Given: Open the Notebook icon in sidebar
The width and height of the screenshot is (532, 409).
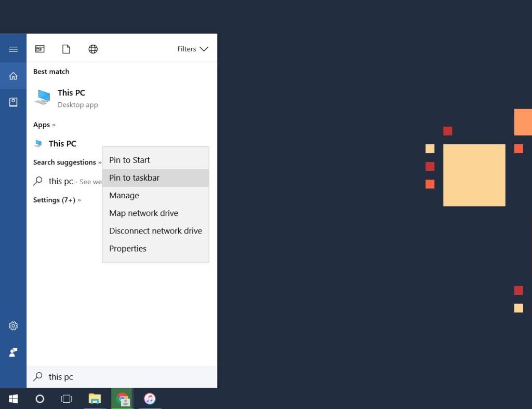Looking at the screenshot, I should [x=13, y=102].
